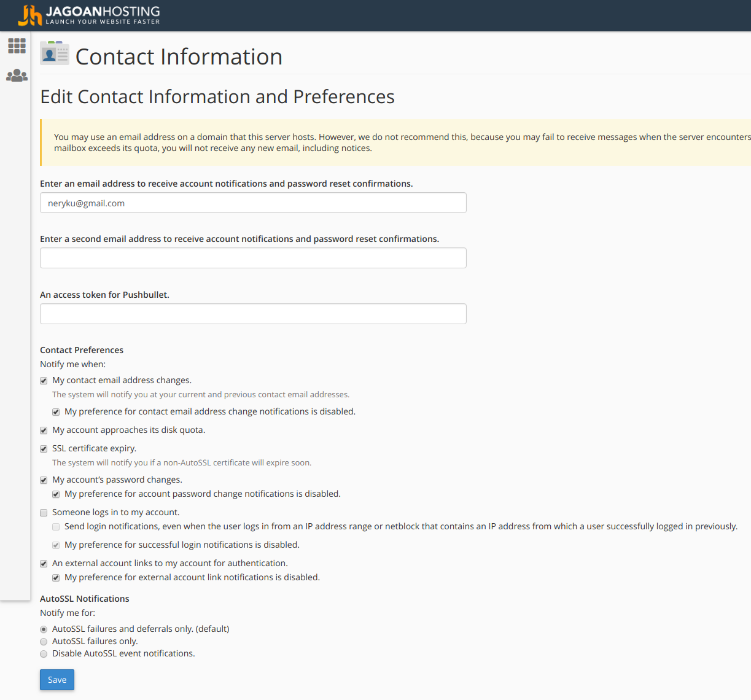Toggle account password change notifications disabled preference

point(56,494)
